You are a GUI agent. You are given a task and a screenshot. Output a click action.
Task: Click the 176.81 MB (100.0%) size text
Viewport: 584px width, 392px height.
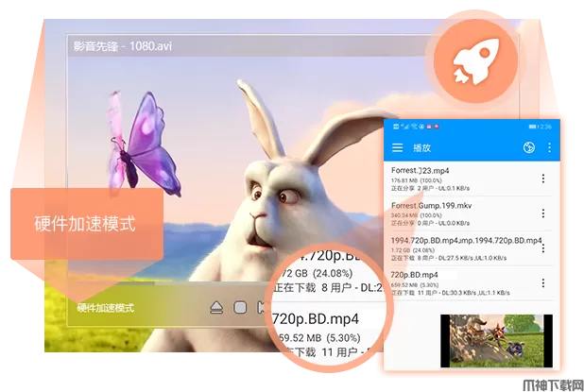point(416,180)
